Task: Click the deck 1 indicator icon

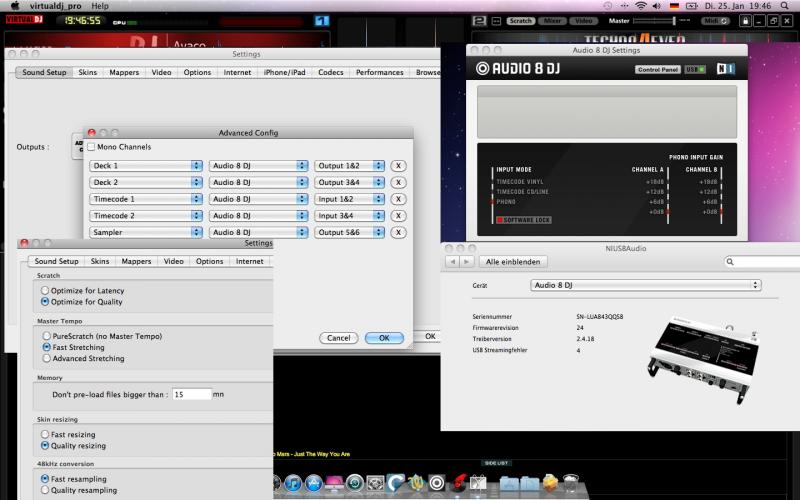Action: pos(321,21)
